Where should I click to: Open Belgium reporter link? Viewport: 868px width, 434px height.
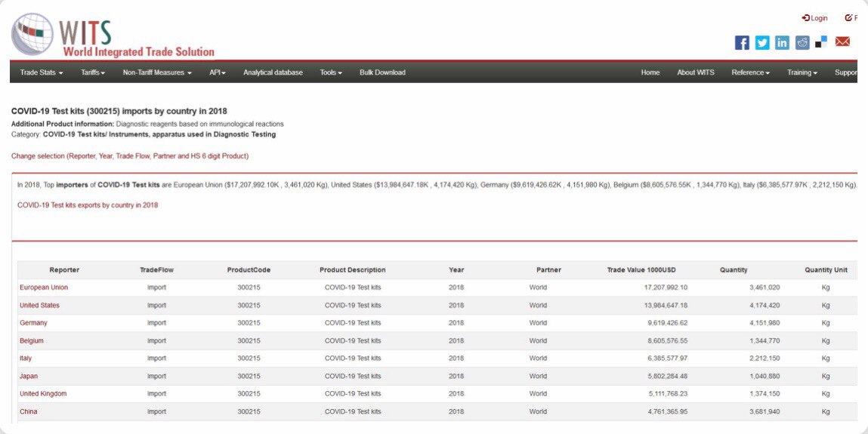[32, 340]
